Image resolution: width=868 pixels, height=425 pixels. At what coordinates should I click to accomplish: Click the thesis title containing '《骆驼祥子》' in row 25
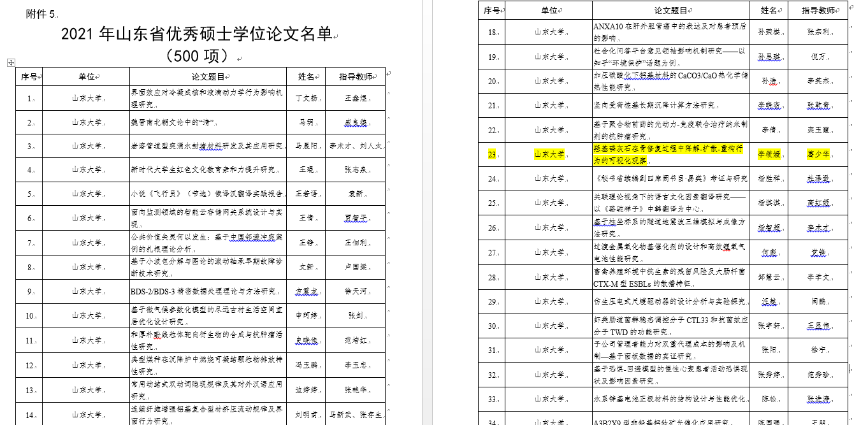pyautogui.click(x=671, y=203)
